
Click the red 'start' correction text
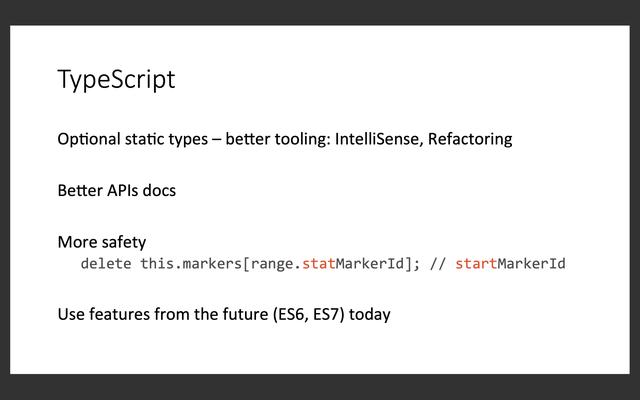[475, 264]
